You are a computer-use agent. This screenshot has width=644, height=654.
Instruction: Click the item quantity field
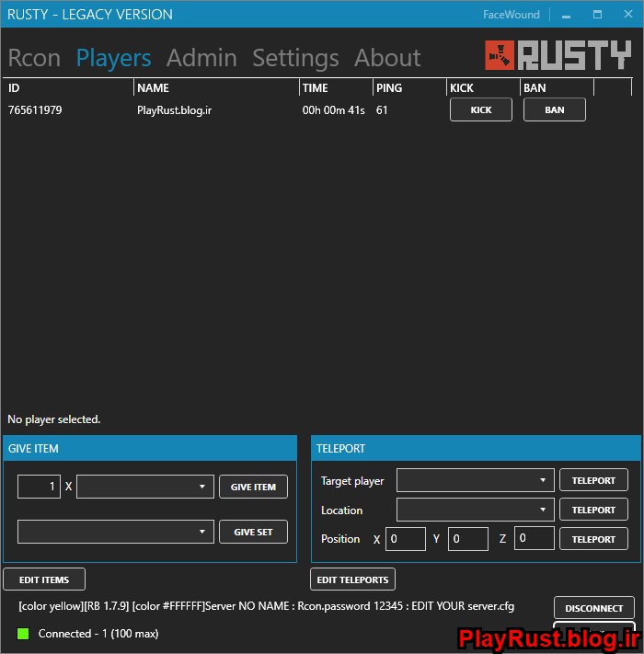(39, 487)
